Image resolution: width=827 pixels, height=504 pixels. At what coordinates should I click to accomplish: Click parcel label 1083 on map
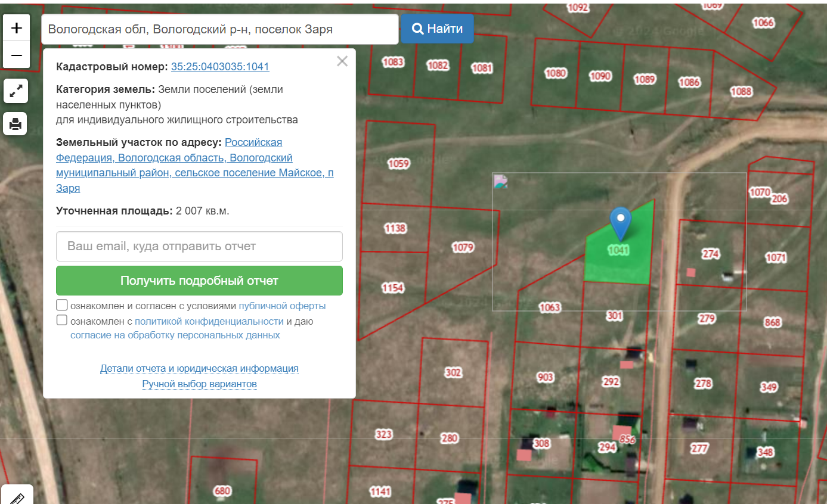point(393,62)
